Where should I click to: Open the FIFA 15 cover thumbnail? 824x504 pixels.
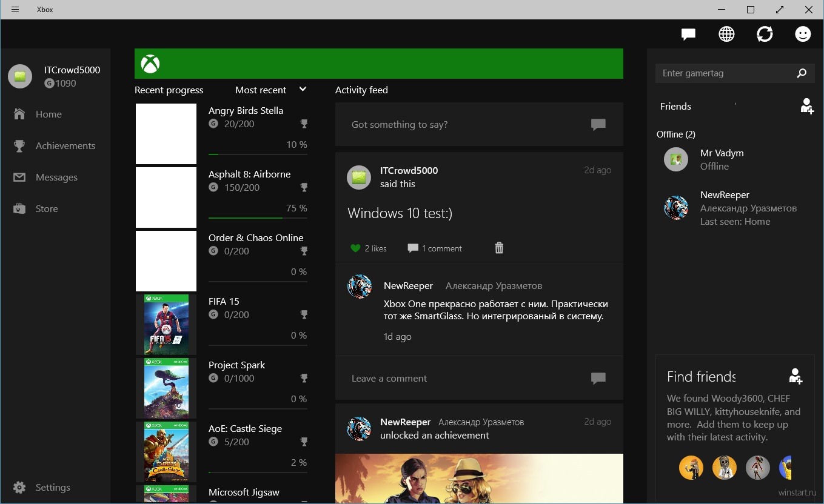tap(166, 325)
